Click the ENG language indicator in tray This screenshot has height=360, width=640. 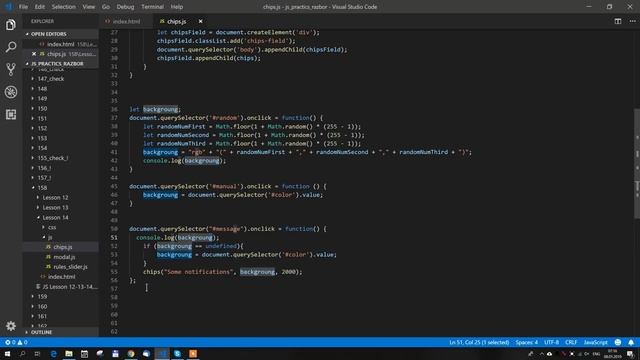tap(596, 353)
